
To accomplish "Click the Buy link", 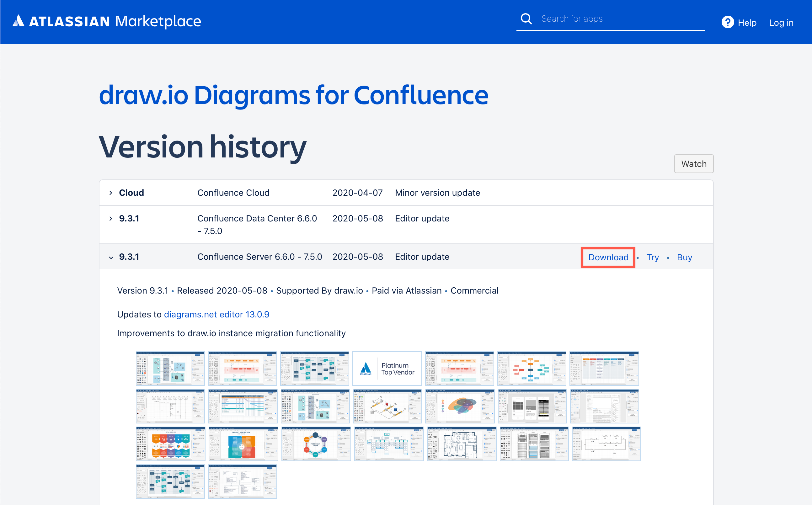I will pos(684,257).
